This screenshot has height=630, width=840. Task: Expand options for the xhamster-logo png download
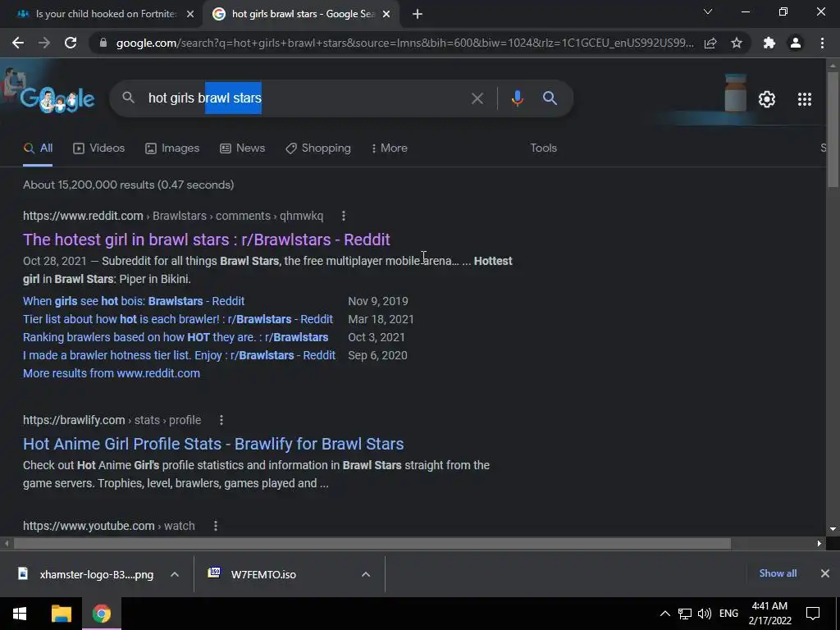pyautogui.click(x=175, y=574)
